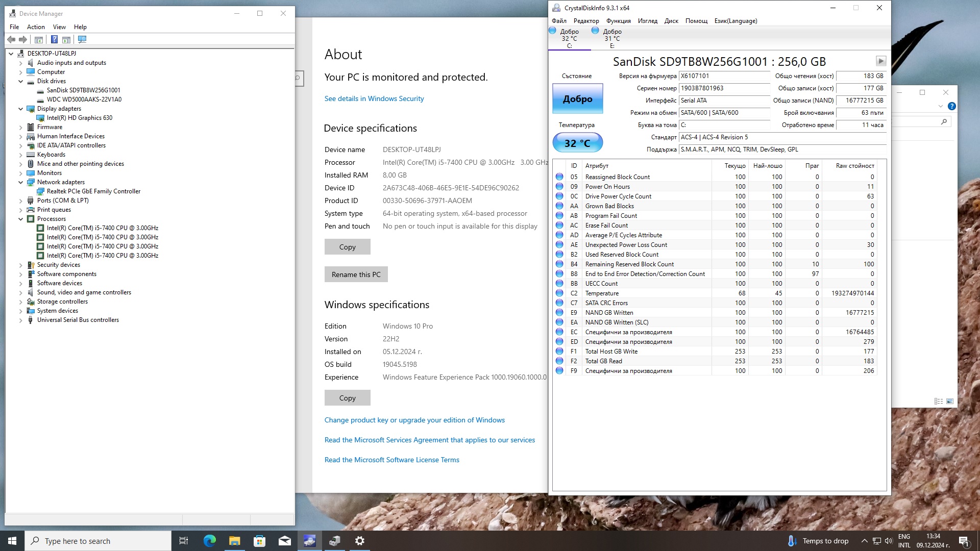Open the Функция menu in CrystalDiskInfo
Image resolution: width=980 pixels, height=551 pixels.
618,21
